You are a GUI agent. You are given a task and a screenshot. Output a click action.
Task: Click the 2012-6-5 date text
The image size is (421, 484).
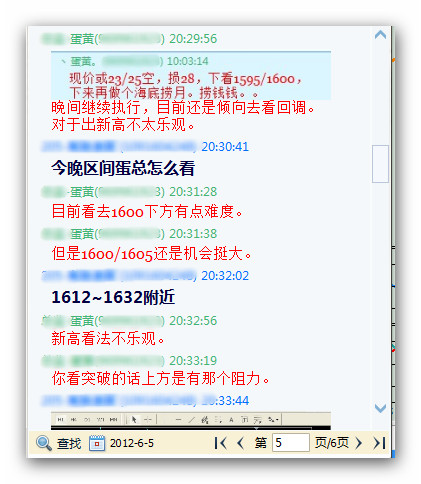point(132,443)
